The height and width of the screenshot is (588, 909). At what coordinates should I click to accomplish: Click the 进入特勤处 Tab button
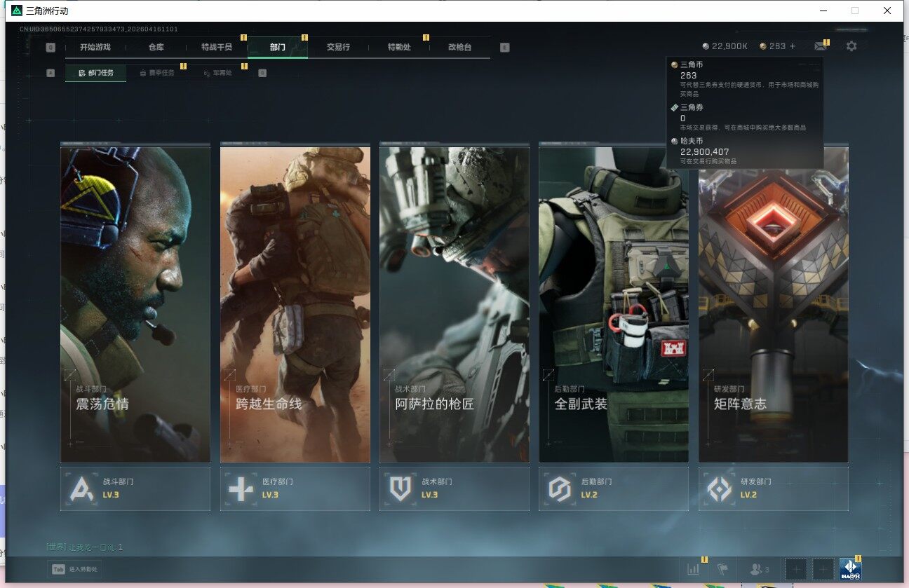tap(74, 570)
